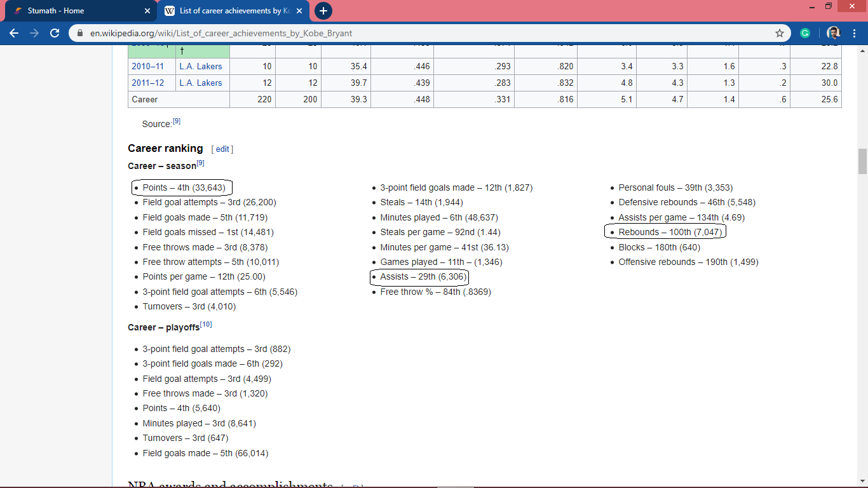Open Chrome three-dot menu
Image resolution: width=868 pixels, height=488 pixels.
coord(854,33)
